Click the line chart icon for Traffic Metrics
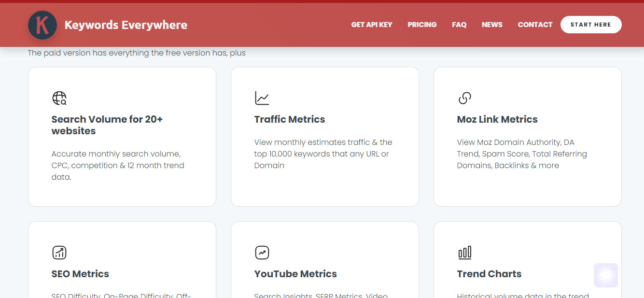The width and height of the screenshot is (644, 298). 262,98
